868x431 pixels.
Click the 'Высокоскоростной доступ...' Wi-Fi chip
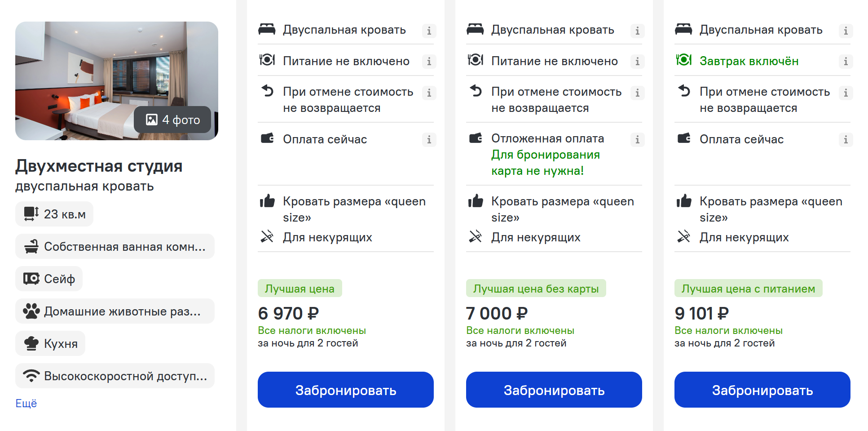pyautogui.click(x=115, y=376)
